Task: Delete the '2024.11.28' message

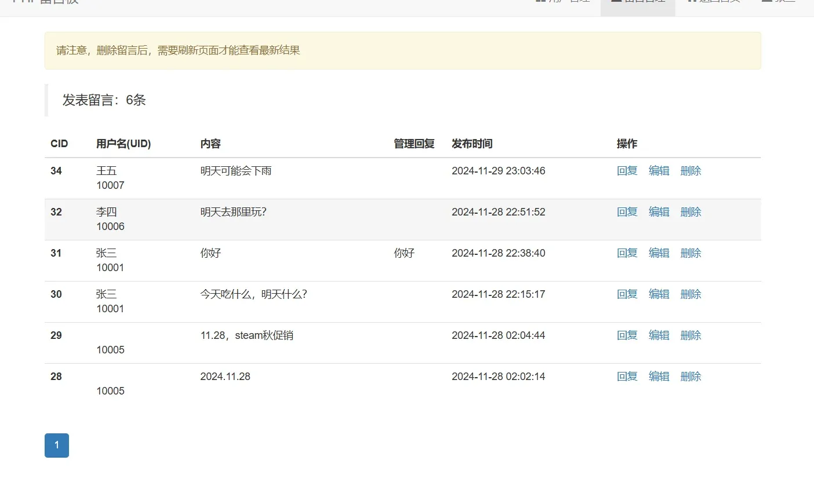Action: coord(691,376)
